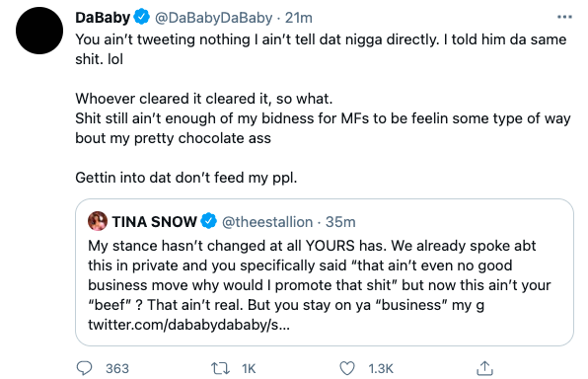Click the 1K retweet count
Image resolution: width=588 pixels, height=379 pixels.
(249, 368)
